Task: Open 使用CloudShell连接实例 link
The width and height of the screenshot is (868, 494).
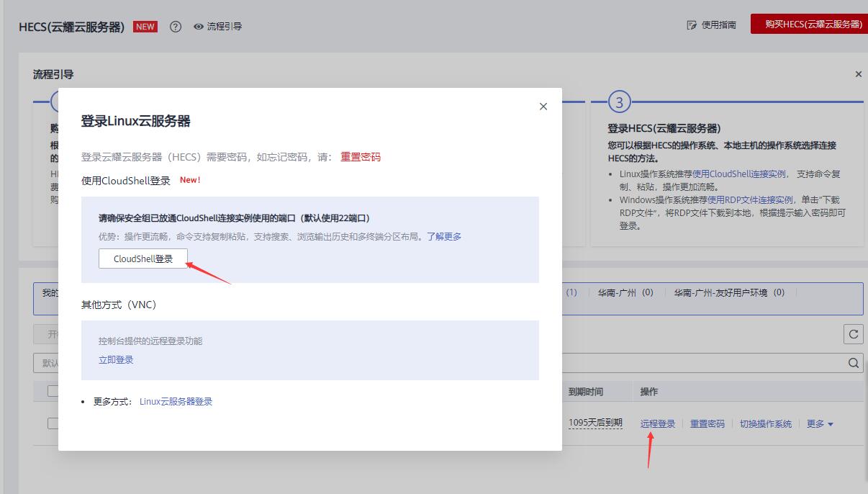Action: (x=739, y=174)
